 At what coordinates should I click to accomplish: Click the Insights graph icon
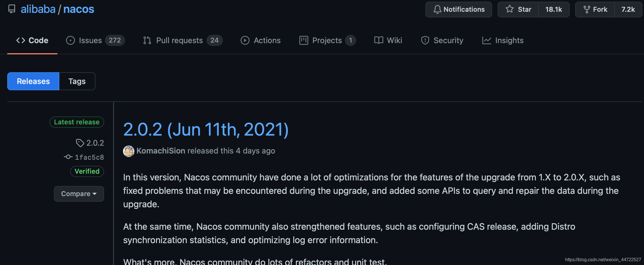486,40
